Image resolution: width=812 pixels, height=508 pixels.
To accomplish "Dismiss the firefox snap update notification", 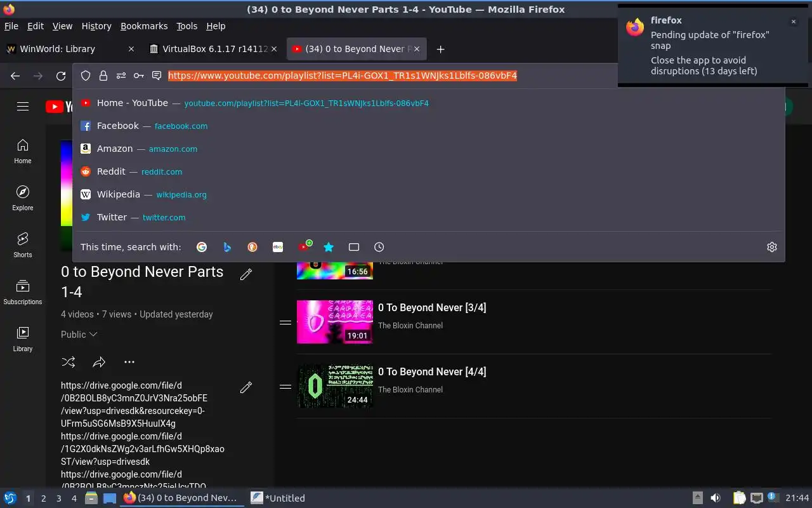I will (793, 22).
